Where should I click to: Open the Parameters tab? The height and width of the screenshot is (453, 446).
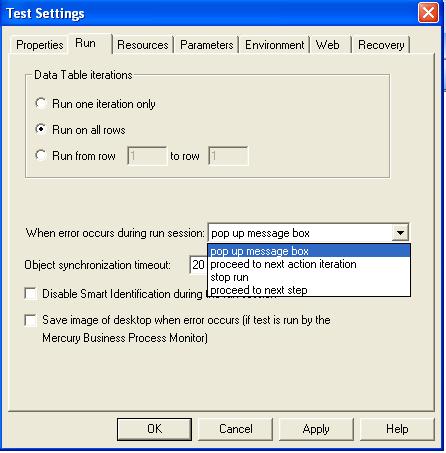click(x=206, y=45)
